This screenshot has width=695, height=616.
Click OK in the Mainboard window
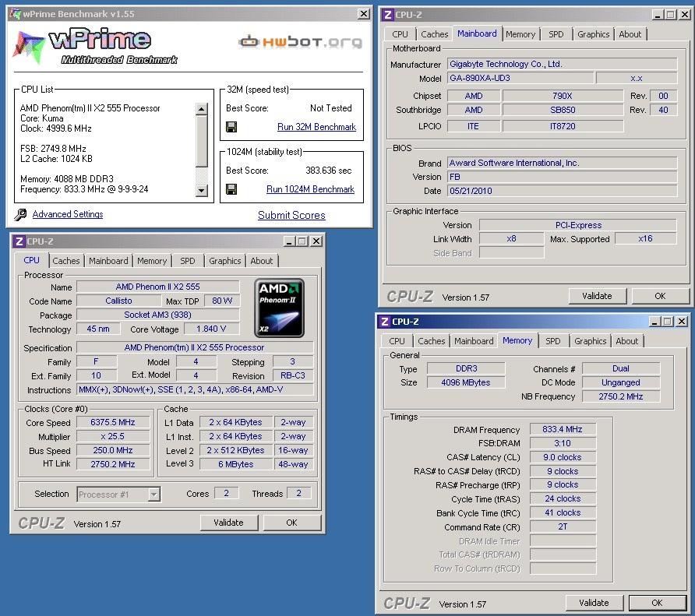(660, 296)
